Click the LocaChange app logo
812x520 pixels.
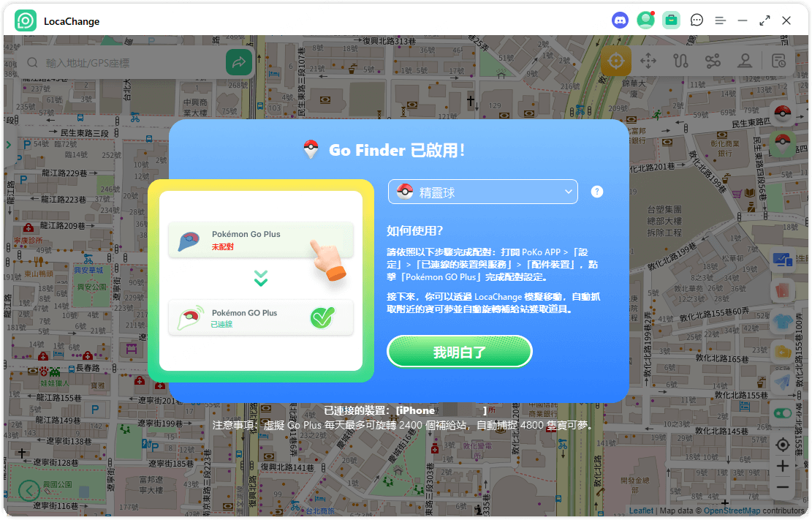[x=26, y=20]
